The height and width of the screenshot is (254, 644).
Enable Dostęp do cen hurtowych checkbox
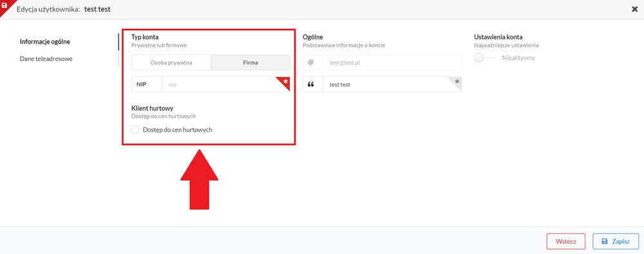click(x=135, y=130)
